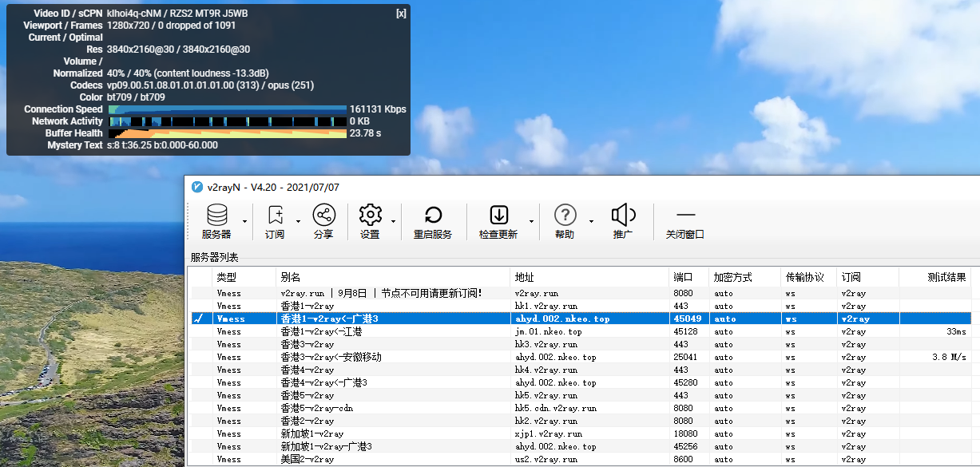Select server row 香港1-v2ray
This screenshot has width=980, height=467.
click(x=580, y=306)
